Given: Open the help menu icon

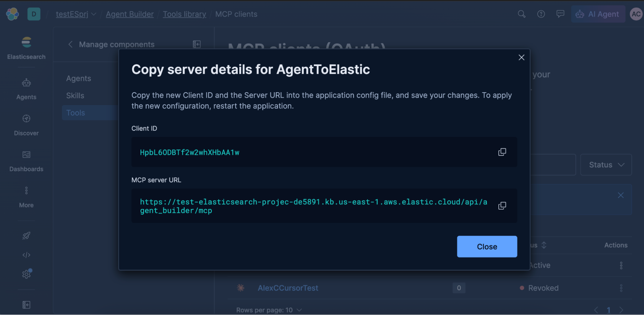Looking at the screenshot, I should click(x=541, y=14).
